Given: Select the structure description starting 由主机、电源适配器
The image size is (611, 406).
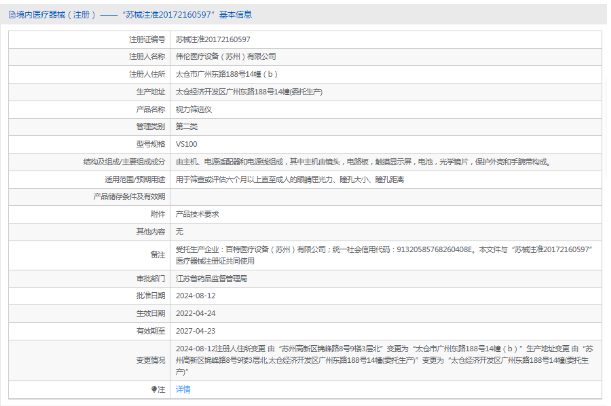Looking at the screenshot, I should pyautogui.click(x=362, y=162).
